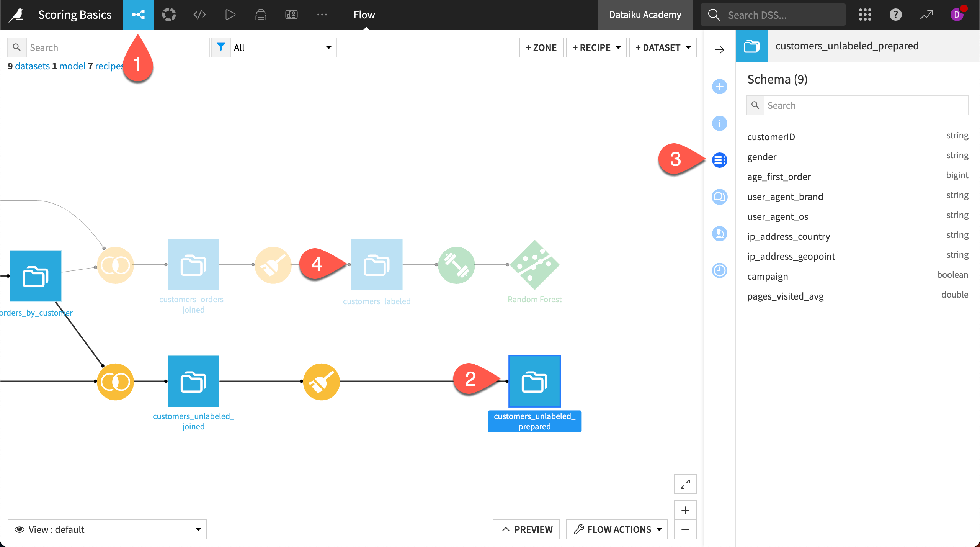980x547 pixels.
Task: Switch to the Dataiku Academy tab
Action: click(645, 15)
